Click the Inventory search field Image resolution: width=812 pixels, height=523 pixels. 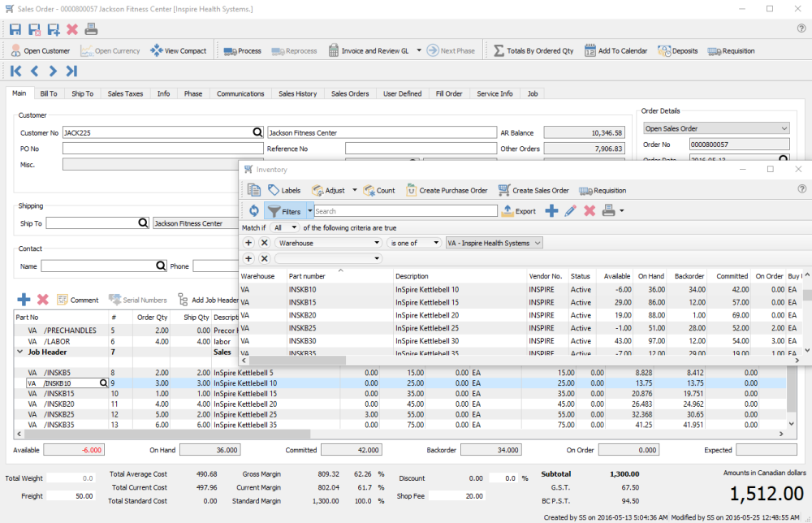(406, 211)
